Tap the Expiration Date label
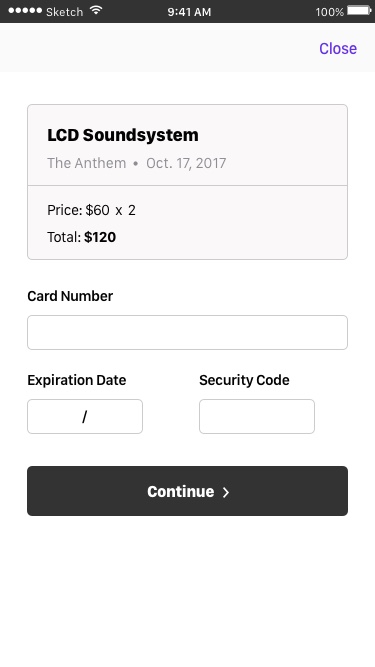The image size is (375, 667). [x=77, y=380]
